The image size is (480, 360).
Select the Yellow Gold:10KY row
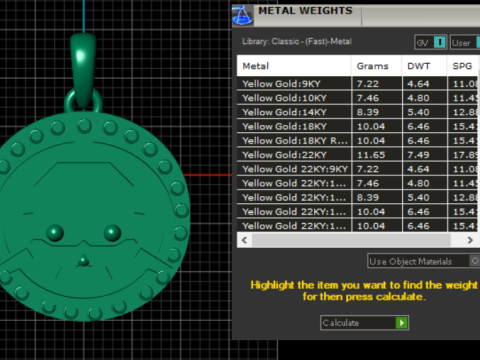(x=357, y=98)
